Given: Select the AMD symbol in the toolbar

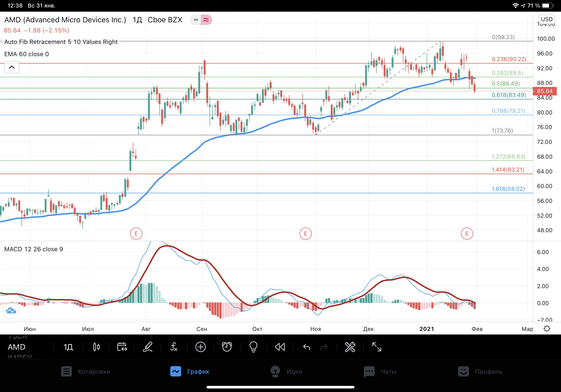Looking at the screenshot, I should [17, 347].
